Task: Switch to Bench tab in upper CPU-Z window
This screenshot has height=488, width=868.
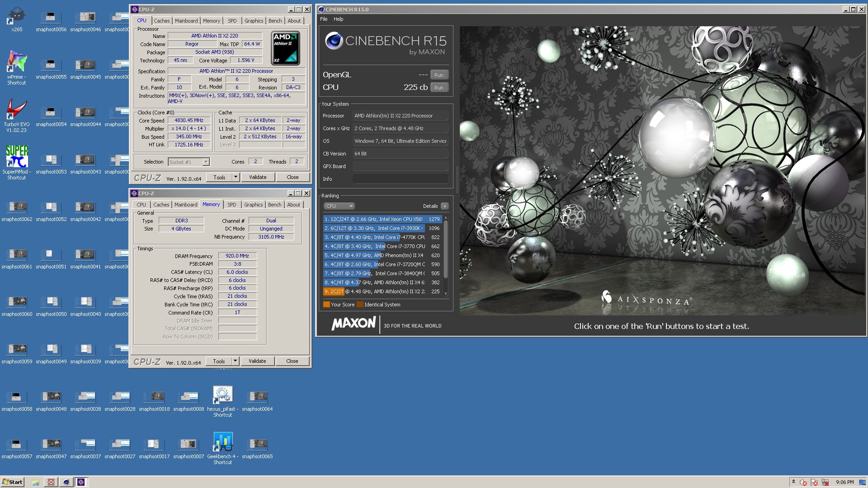Action: click(x=275, y=21)
